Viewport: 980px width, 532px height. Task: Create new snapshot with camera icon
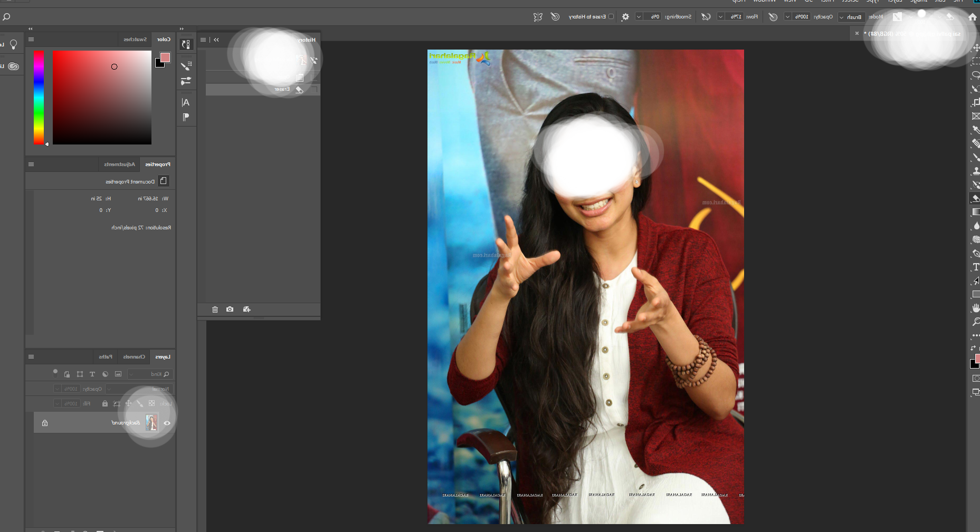point(230,309)
